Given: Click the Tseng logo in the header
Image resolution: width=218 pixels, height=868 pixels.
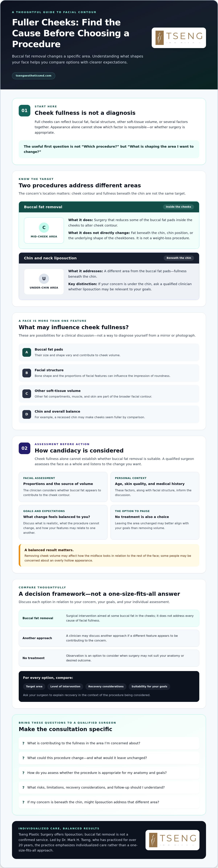Looking at the screenshot, I should [x=179, y=38].
